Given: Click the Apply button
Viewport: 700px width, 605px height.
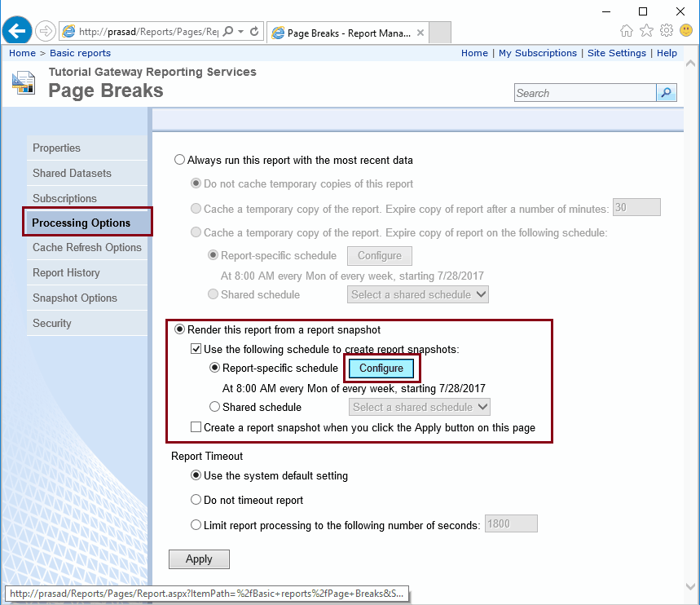Looking at the screenshot, I should tap(199, 559).
